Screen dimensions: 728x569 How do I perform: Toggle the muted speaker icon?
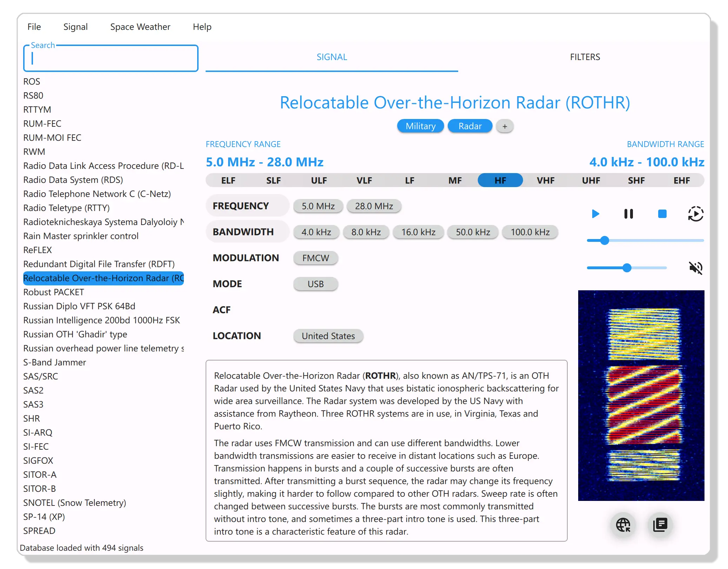[x=695, y=268]
